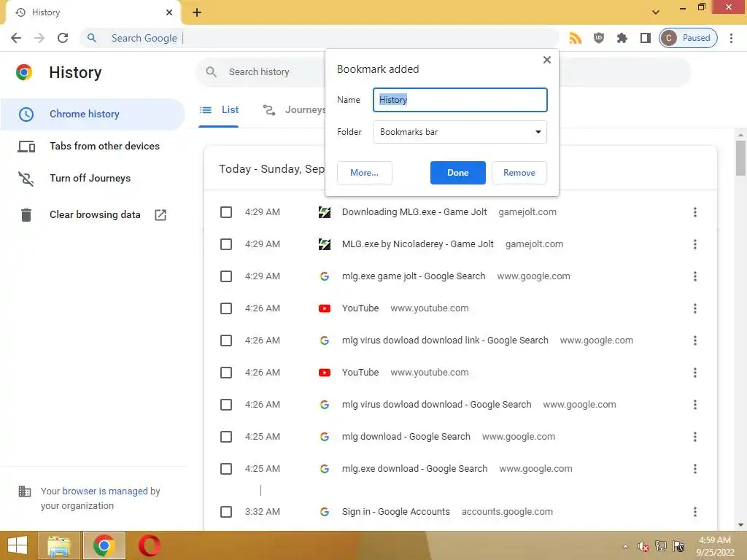The image size is (747, 560).
Task: Open MLG.exe by Nicoladerey - Game Jolt link
Action: point(418,244)
